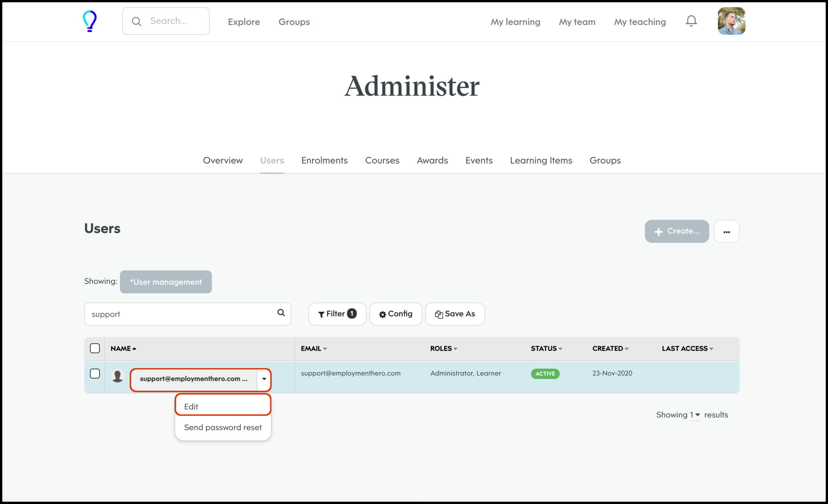The image size is (828, 504).
Task: Click the lightbulb logo icon
Action: pos(90,21)
